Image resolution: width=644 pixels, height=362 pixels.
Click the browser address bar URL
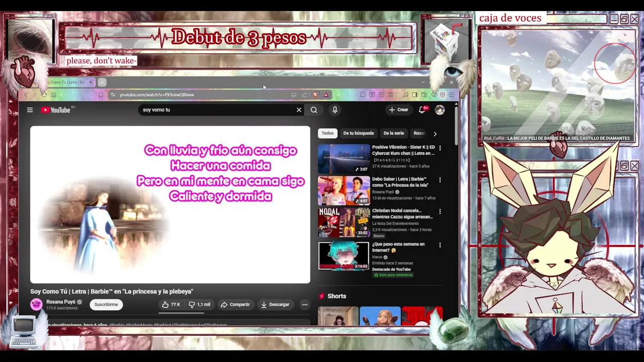point(156,95)
